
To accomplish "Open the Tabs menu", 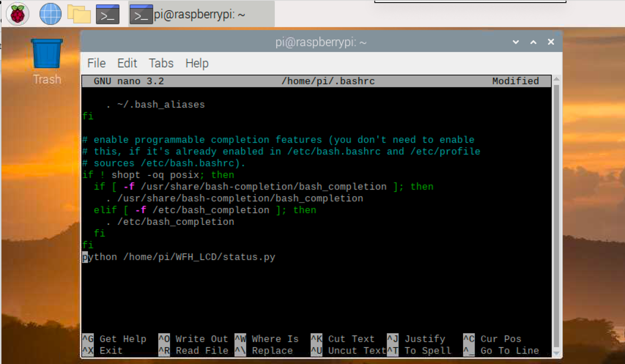I will 160,63.
